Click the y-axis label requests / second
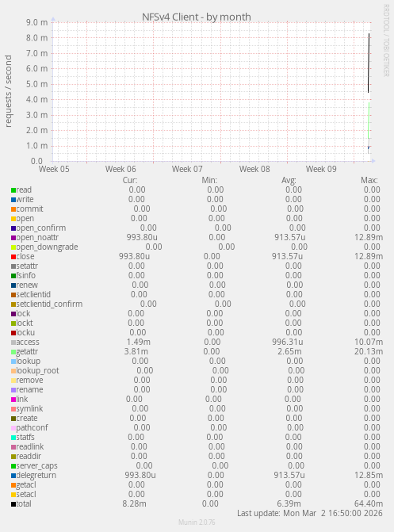 coord(8,91)
